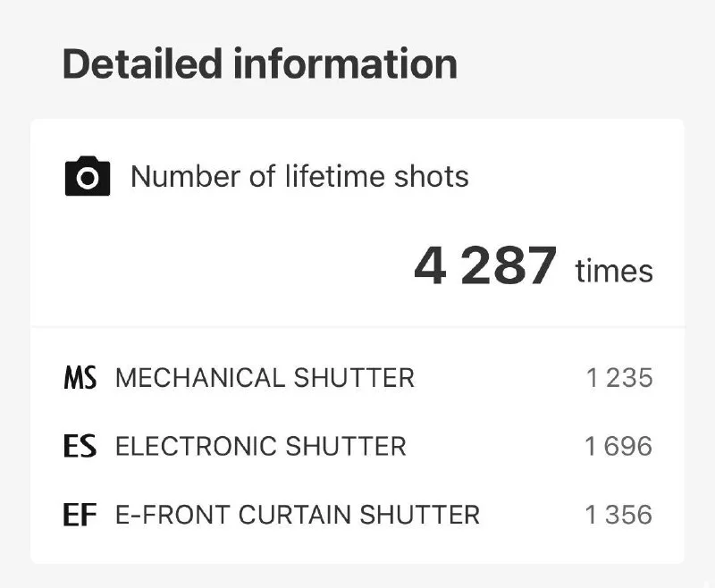
Task: Click the word information in the heading
Action: tap(345, 64)
